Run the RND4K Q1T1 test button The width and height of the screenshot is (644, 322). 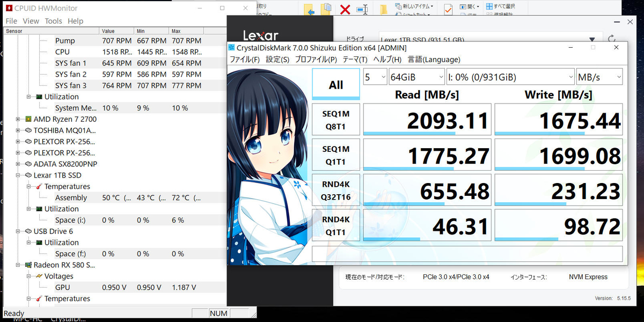(x=336, y=225)
